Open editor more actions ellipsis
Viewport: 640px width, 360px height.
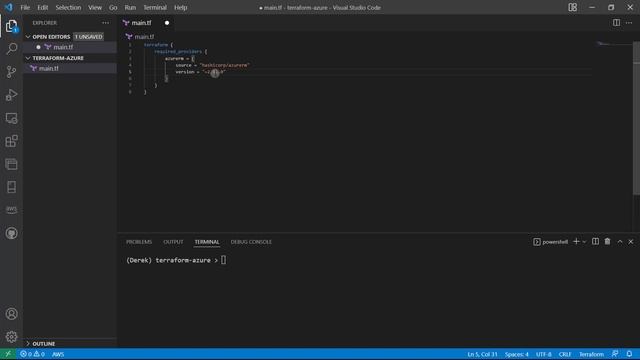tap(629, 23)
